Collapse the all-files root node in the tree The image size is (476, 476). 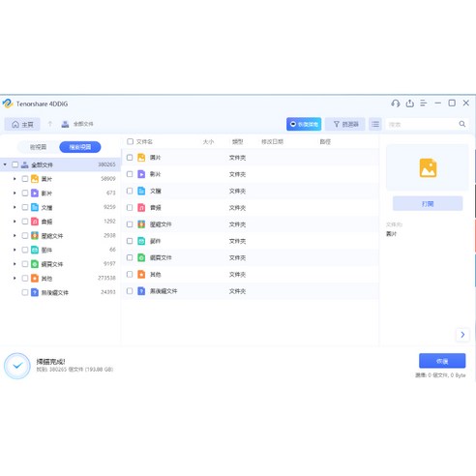pyautogui.click(x=5, y=164)
